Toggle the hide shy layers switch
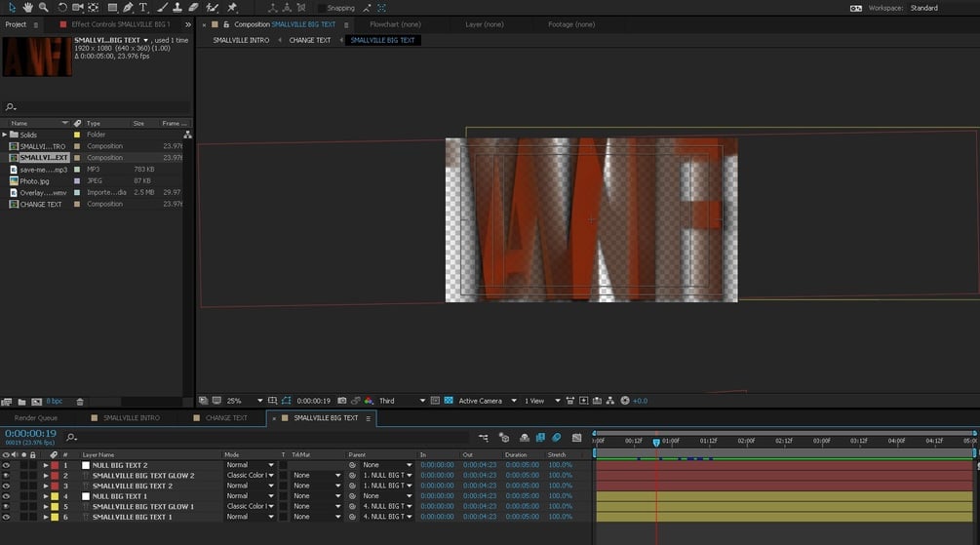The height and width of the screenshot is (545, 980). coord(525,438)
